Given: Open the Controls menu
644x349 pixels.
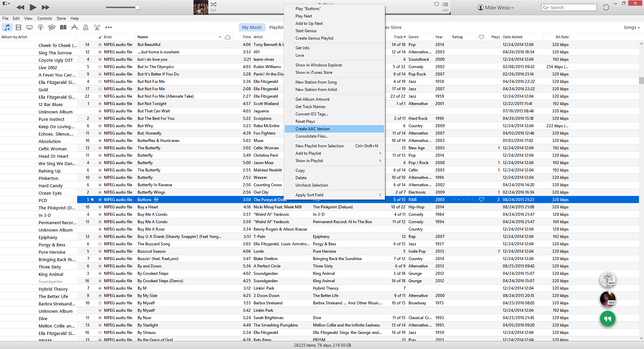Looking at the screenshot, I should tap(45, 18).
